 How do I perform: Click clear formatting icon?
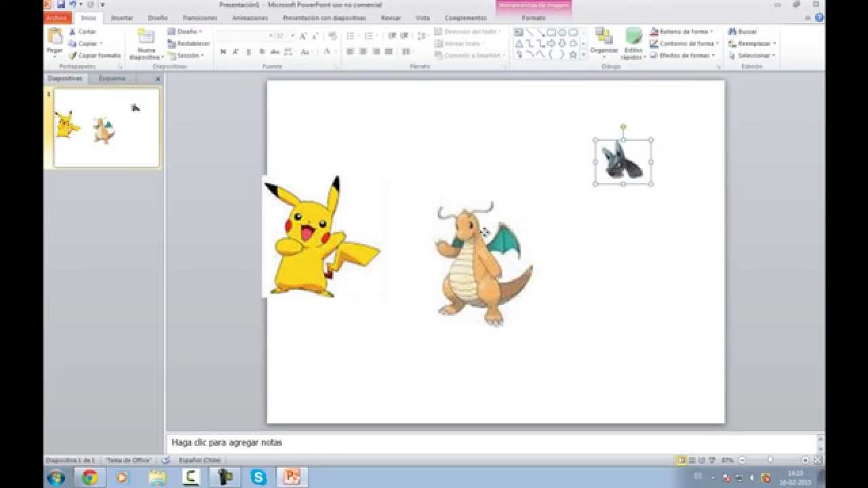tap(332, 36)
